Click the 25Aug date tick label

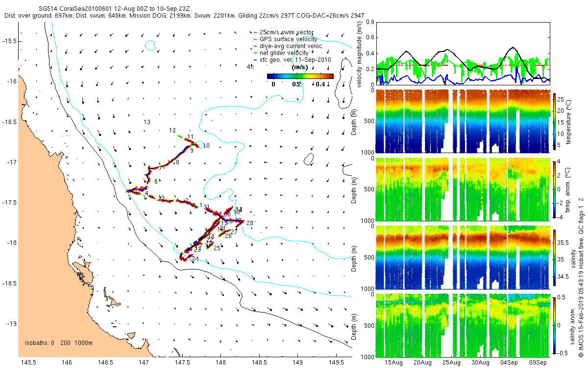click(452, 363)
